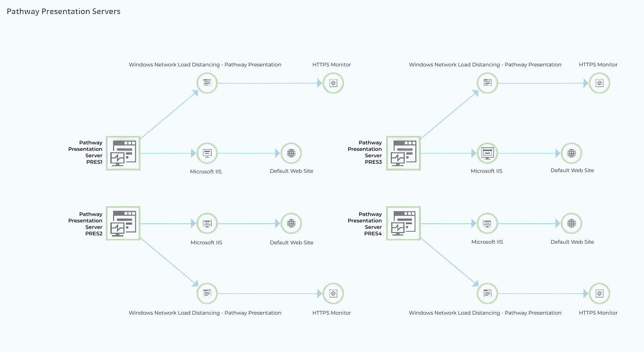Viewport: 644px width, 352px height.
Task: Open the Windows Network Load Distancing node below PRES2
Action: [x=207, y=294]
